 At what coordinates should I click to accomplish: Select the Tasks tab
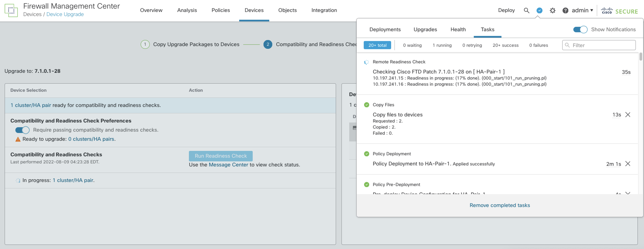pyautogui.click(x=487, y=30)
